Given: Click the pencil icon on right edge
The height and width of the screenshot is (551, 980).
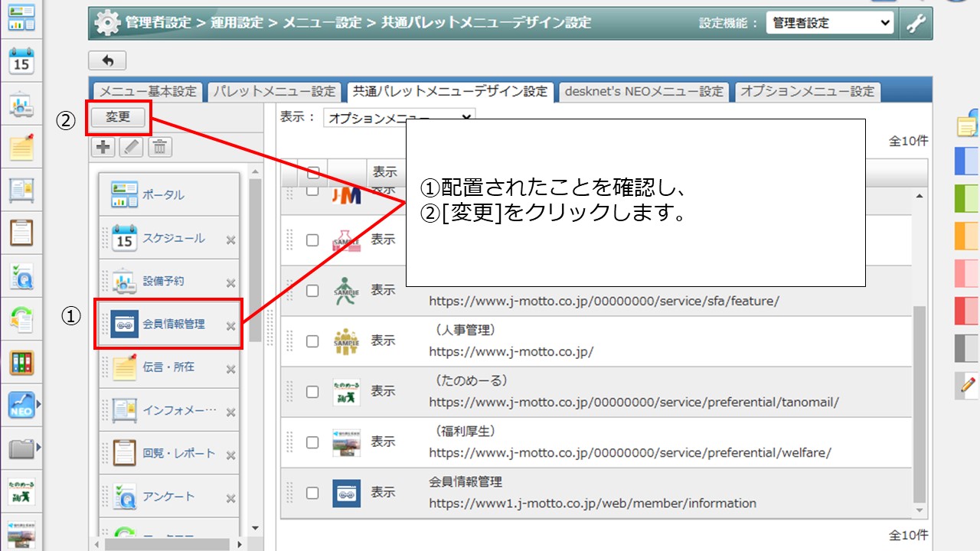Looking at the screenshot, I should point(968,386).
